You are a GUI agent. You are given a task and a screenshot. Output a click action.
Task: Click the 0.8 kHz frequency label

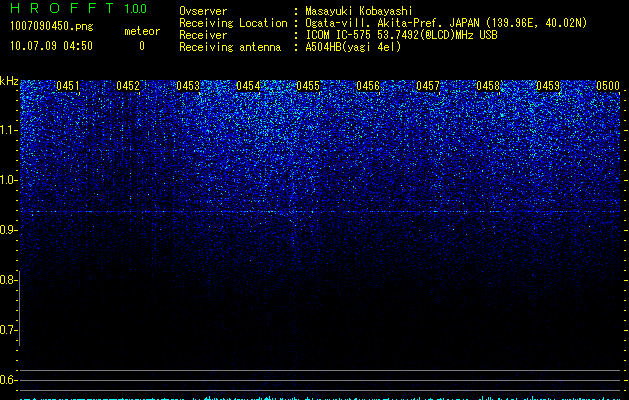tap(8, 280)
